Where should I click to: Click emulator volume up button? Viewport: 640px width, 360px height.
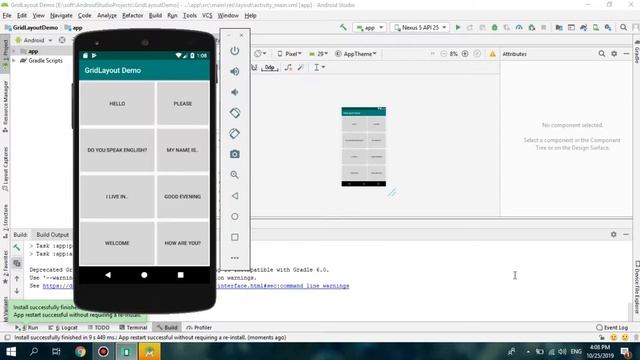[x=235, y=71]
